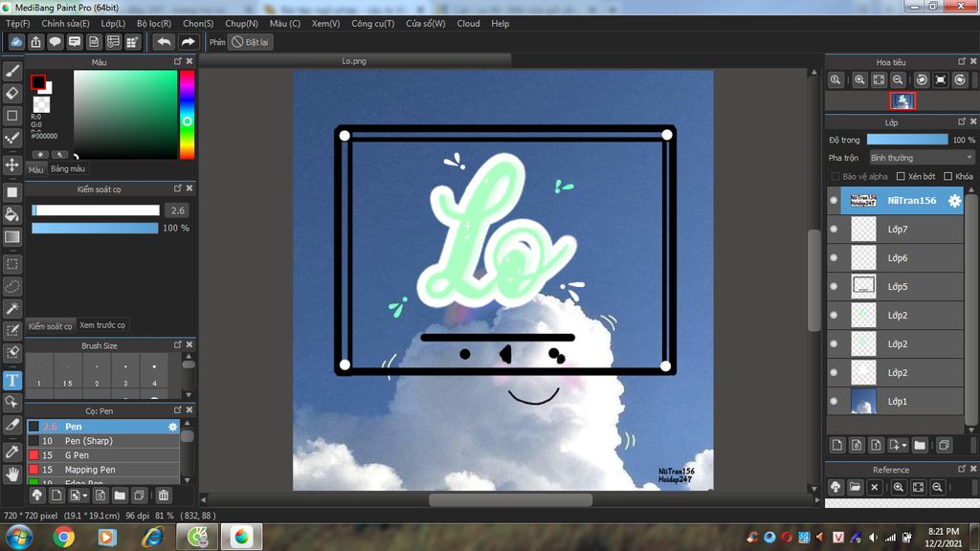
Task: Undock the Lớp layers panel
Action: pyautogui.click(x=961, y=121)
